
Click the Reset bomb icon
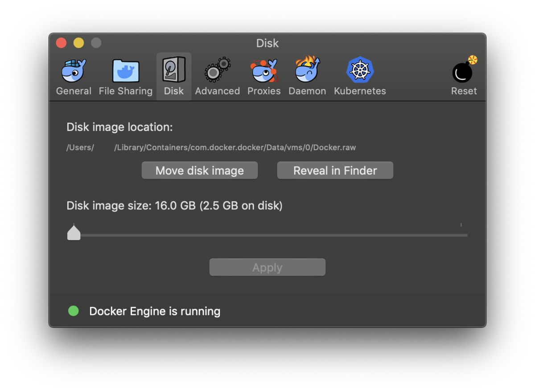click(x=464, y=69)
